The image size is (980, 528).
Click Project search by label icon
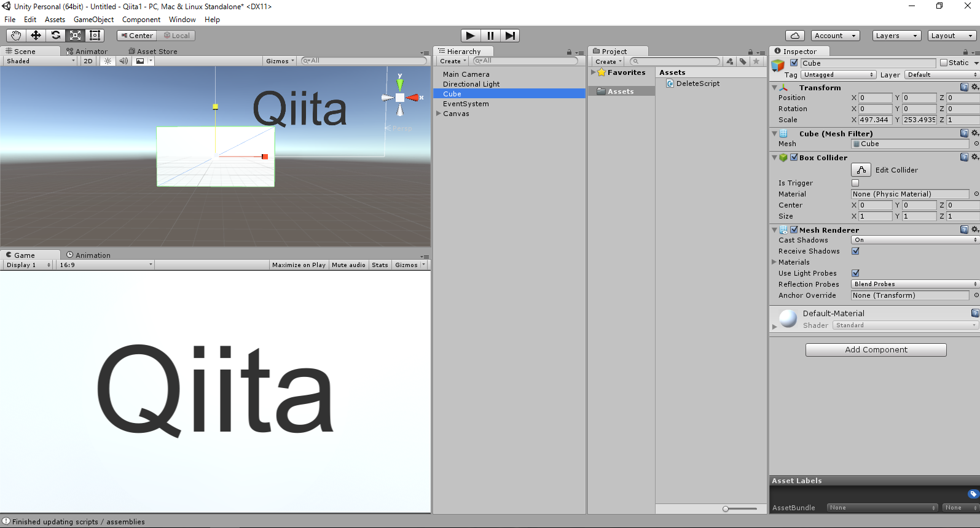[743, 61]
